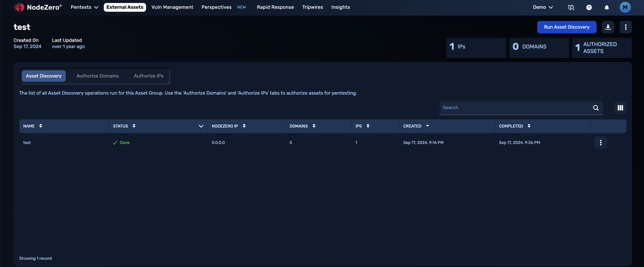Screen dimensions: 644x267
Task: Switch to the Authorize Domains tab
Action: coord(98,76)
